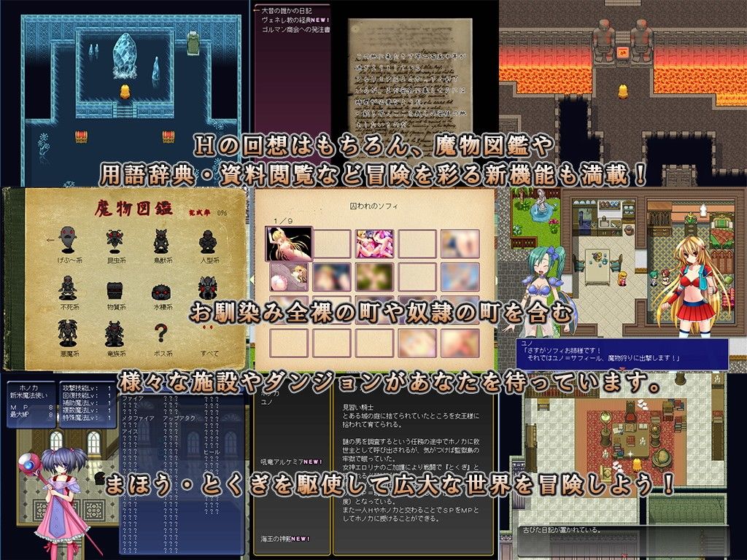The image size is (747, 560).
Task: Click the ボス系 question mark icon
Action: click(161, 333)
